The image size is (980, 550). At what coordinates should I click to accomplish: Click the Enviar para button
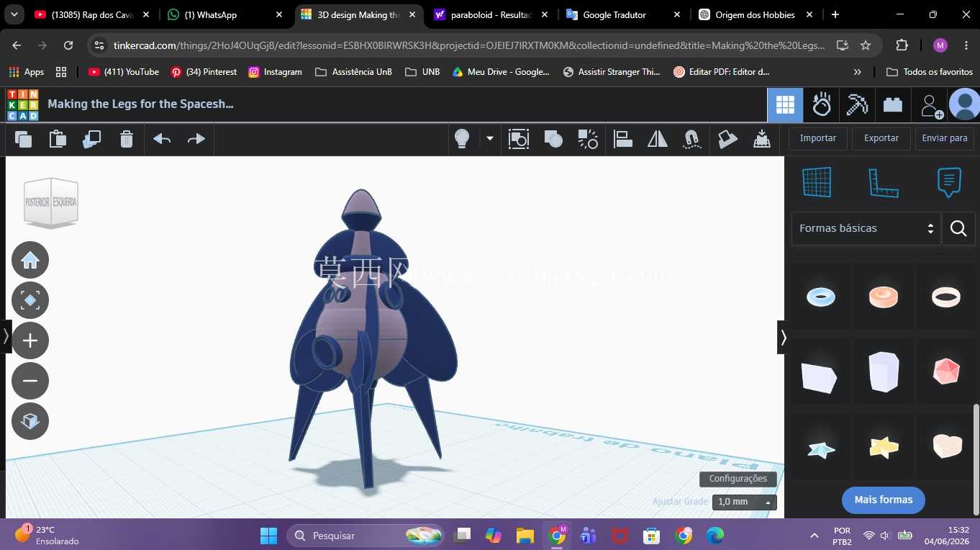[x=945, y=138]
